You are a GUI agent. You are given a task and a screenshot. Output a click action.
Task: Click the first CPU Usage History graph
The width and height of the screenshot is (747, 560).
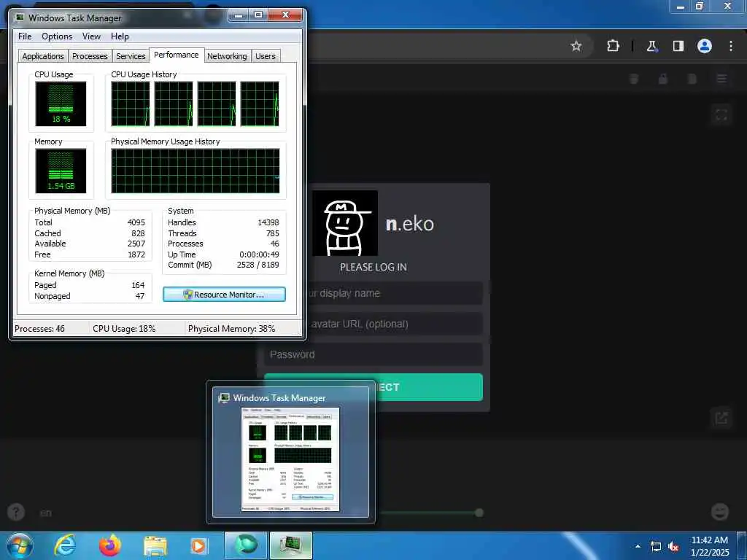(x=131, y=104)
